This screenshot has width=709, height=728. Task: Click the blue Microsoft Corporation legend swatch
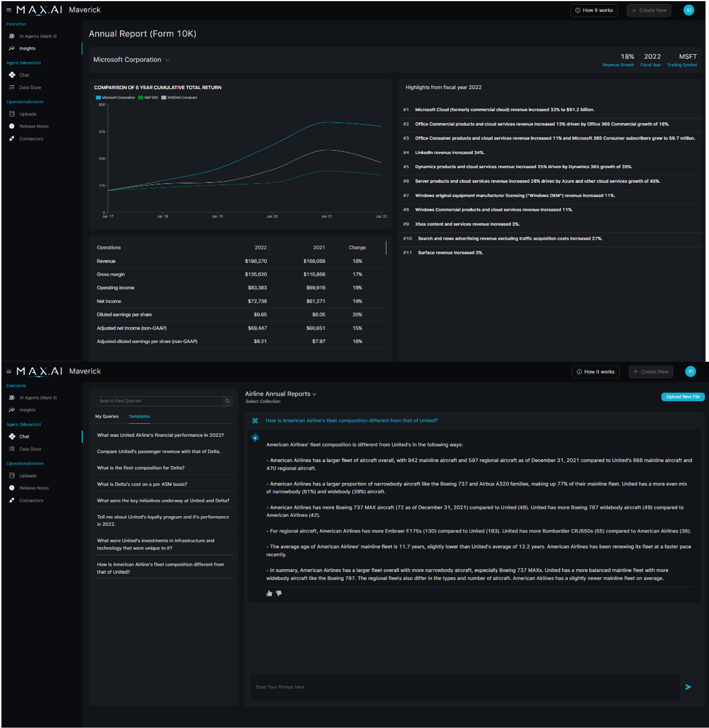98,97
